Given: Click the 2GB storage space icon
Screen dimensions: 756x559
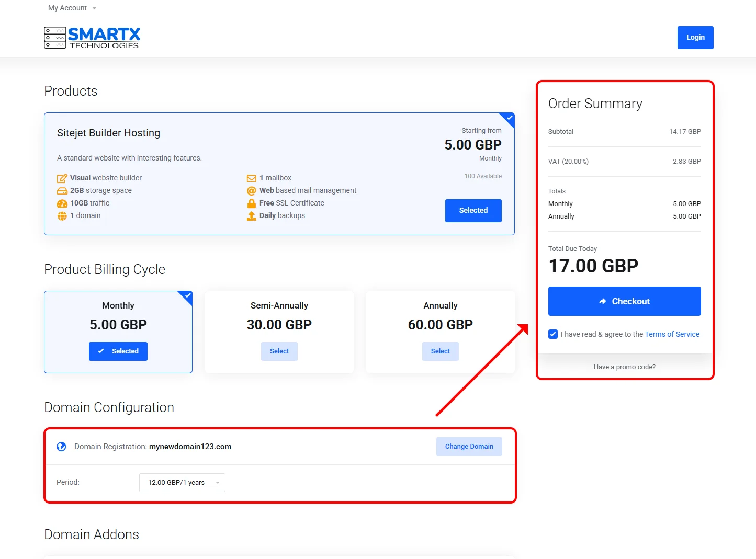Looking at the screenshot, I should pos(62,191).
